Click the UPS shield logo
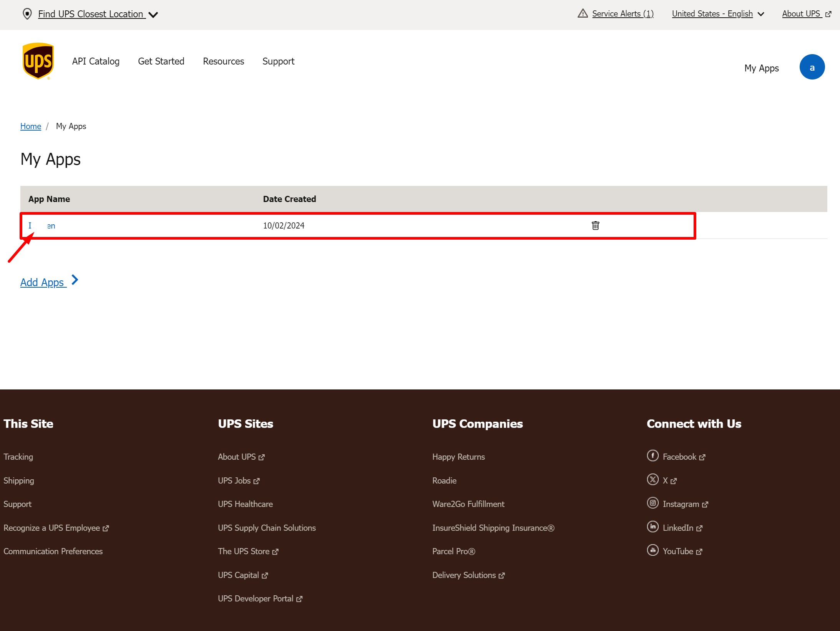Image resolution: width=840 pixels, height=631 pixels. 38,61
